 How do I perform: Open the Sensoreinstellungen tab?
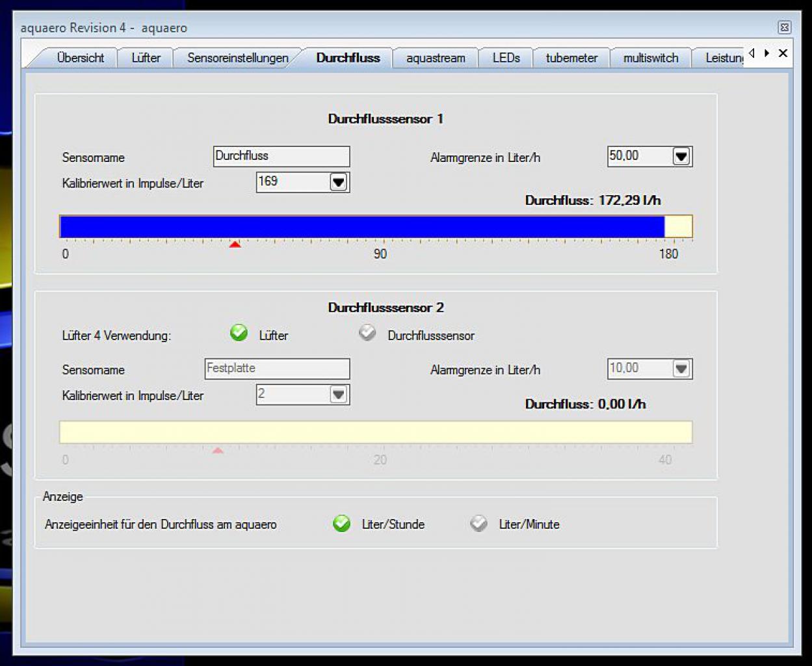[x=238, y=58]
